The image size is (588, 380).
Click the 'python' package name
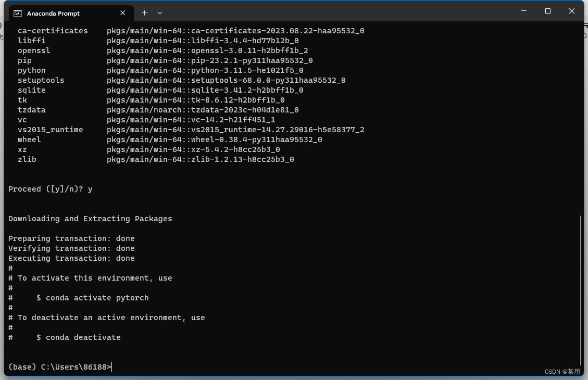[31, 70]
